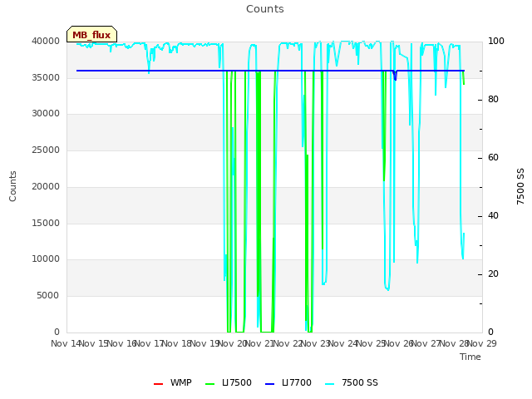Click the right axis 40 tick label

(x=493, y=216)
